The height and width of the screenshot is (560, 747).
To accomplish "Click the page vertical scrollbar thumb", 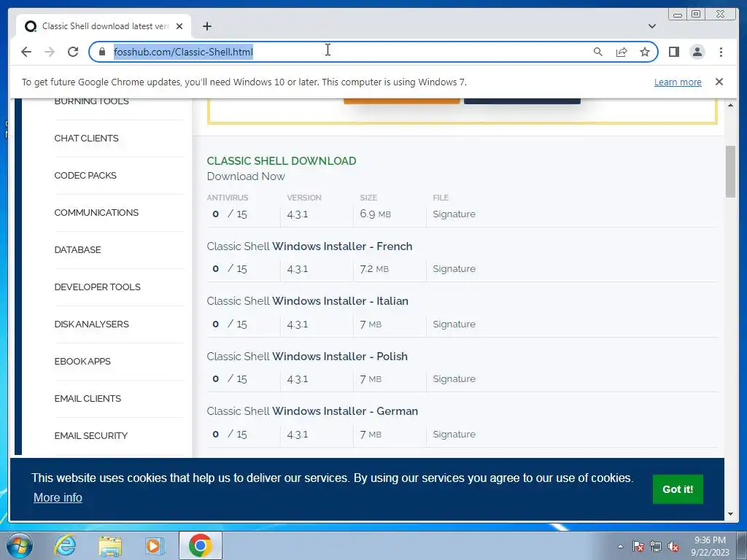I will (730, 171).
